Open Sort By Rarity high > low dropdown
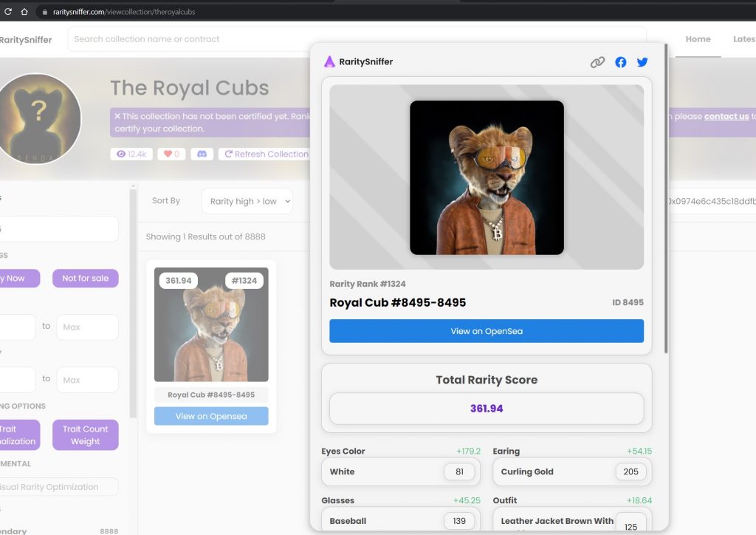Viewport: 756px width, 535px height. point(247,201)
